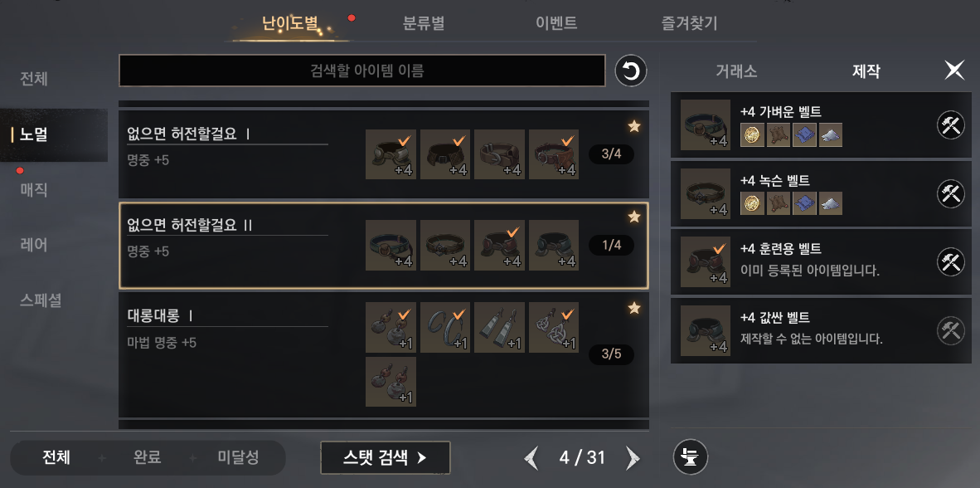Toggle favorite star for 없으면 허전할걸요 I

[633, 126]
